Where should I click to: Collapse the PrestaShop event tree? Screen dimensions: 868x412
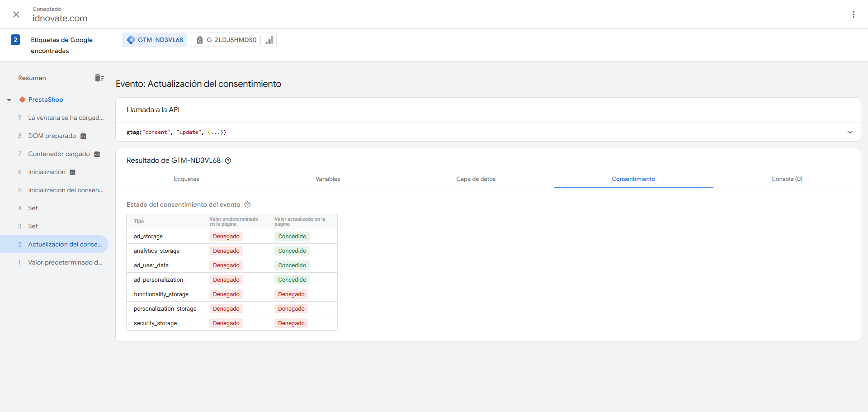coord(9,100)
